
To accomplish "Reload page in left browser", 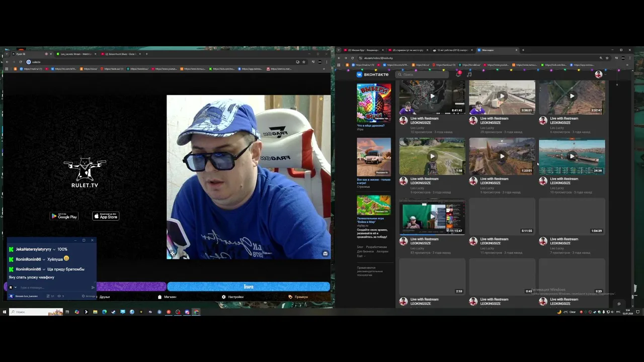I will pyautogui.click(x=21, y=62).
